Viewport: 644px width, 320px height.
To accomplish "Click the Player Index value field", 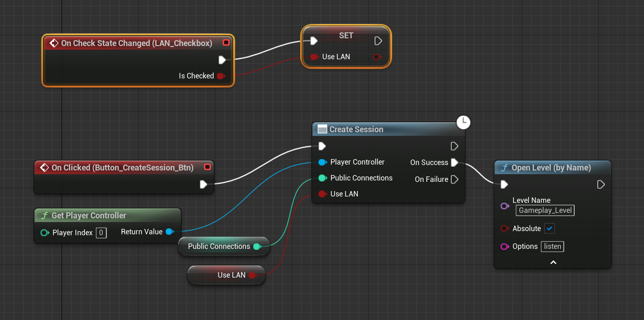I will 101,233.
